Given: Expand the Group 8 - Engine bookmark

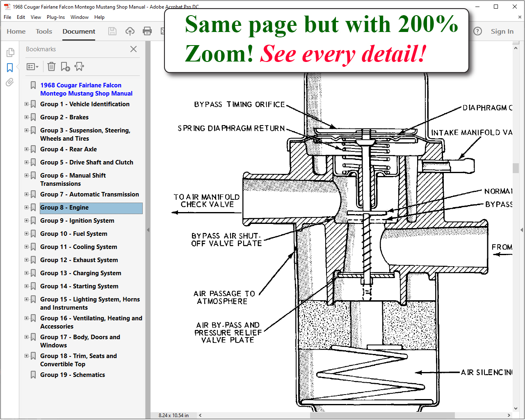Looking at the screenshot, I should 27,208.
